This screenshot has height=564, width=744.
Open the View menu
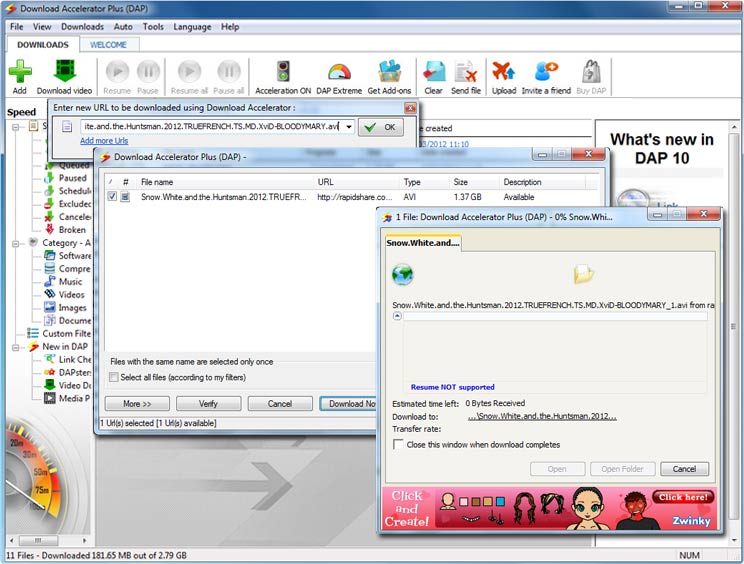pos(42,27)
